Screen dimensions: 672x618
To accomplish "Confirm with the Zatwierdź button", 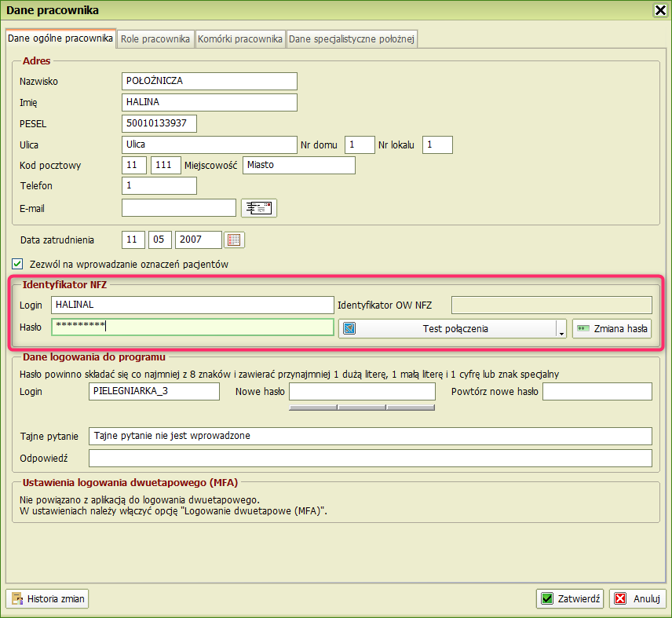I will tap(571, 598).
